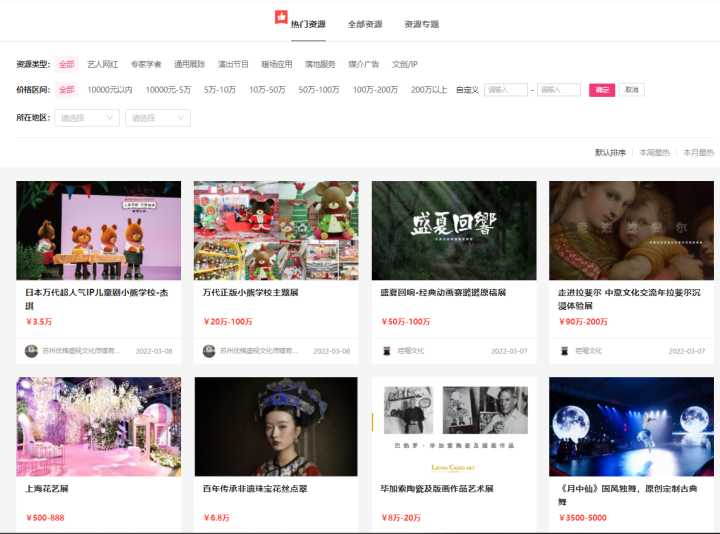Switch to 全部资源 tab
Screen dimensions: 720x534
[x=365, y=24]
